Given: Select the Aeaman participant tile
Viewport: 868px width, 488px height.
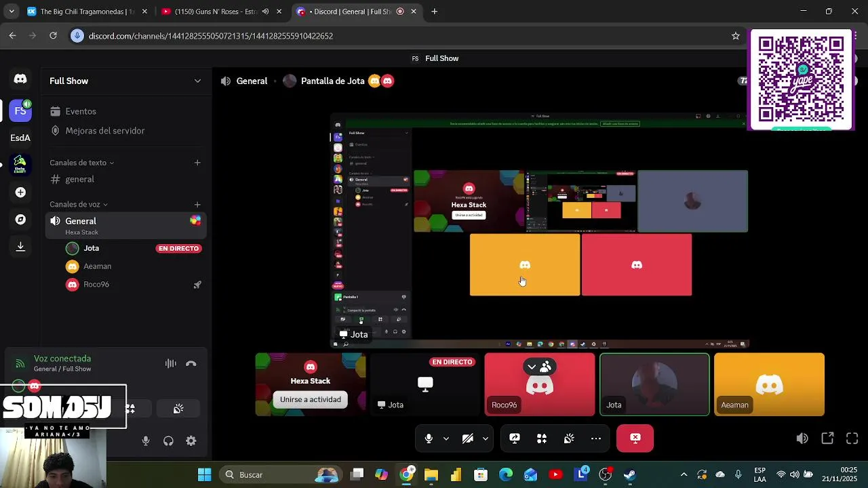Looking at the screenshot, I should pos(769,384).
